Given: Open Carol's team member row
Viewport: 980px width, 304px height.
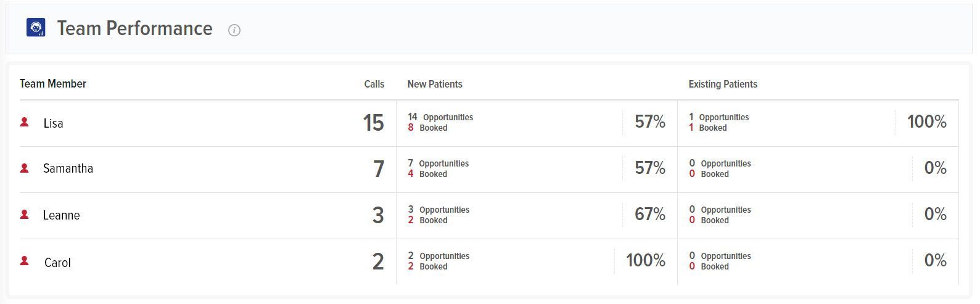Looking at the screenshot, I should [489, 262].
